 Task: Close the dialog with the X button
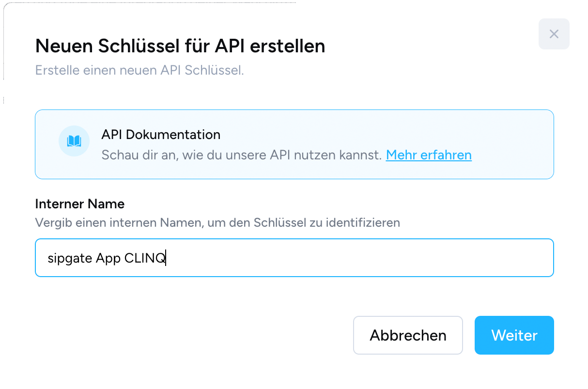(x=554, y=34)
